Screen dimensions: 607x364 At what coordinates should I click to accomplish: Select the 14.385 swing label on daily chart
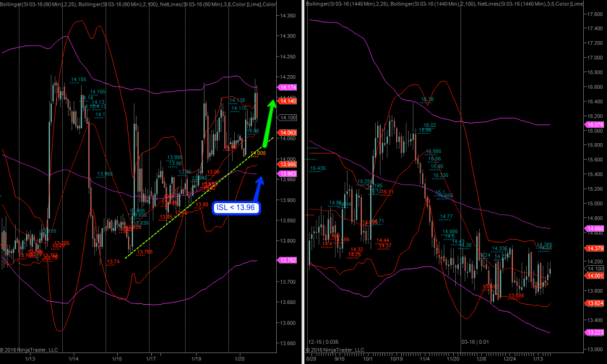click(x=544, y=245)
